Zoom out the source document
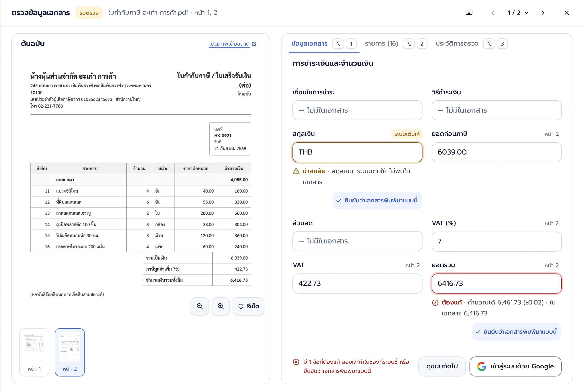Image resolution: width=584 pixels, height=392 pixels. point(200,306)
